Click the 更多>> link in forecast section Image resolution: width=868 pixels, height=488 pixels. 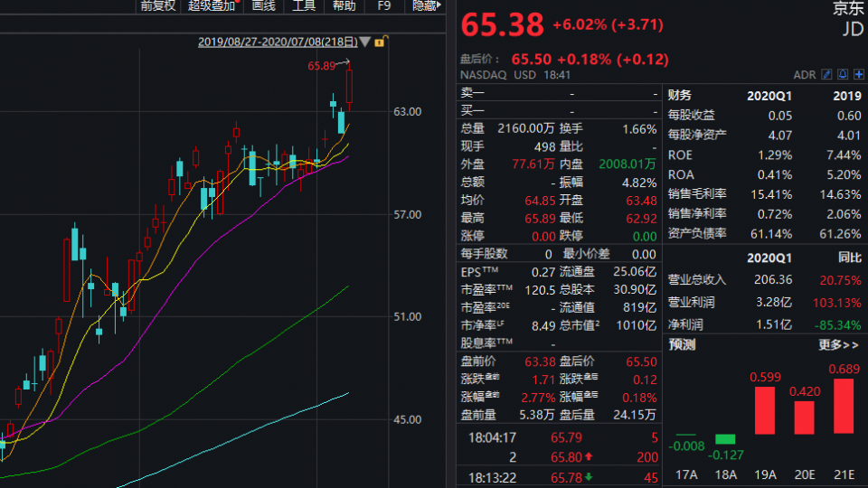[838, 344]
